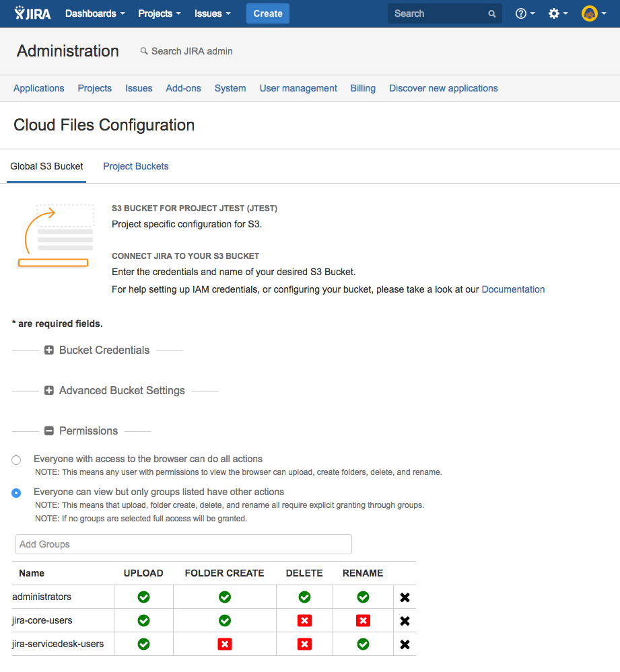Open the Add-ons admin menu item
The height and width of the screenshot is (672, 620).
coord(184,88)
